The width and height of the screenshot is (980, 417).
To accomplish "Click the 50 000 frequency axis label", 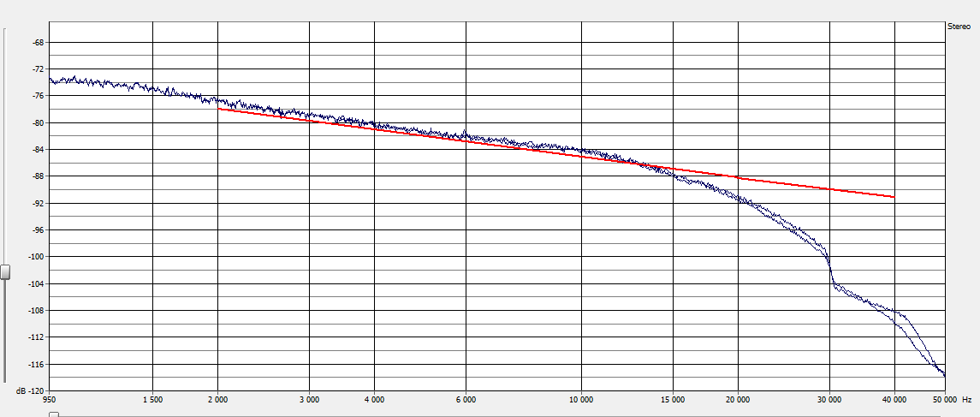I will (x=944, y=400).
